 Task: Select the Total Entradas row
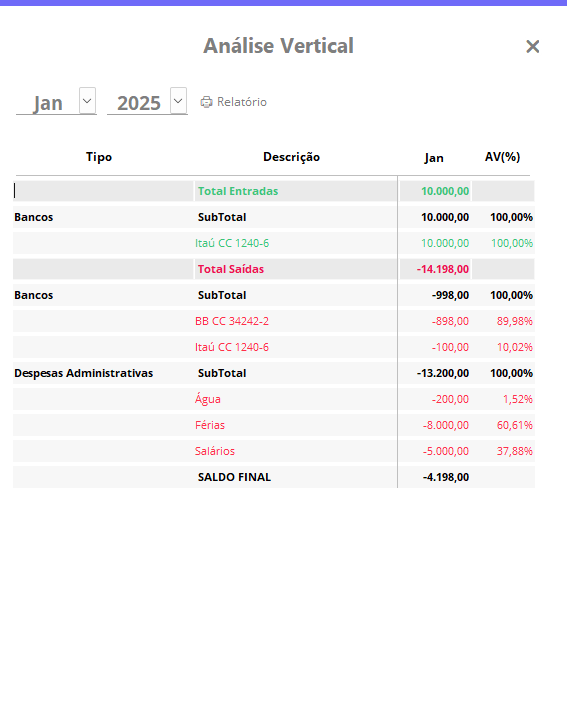pos(274,191)
